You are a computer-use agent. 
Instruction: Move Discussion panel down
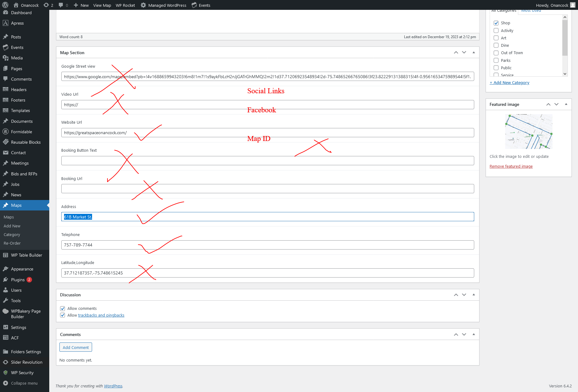pos(464,295)
